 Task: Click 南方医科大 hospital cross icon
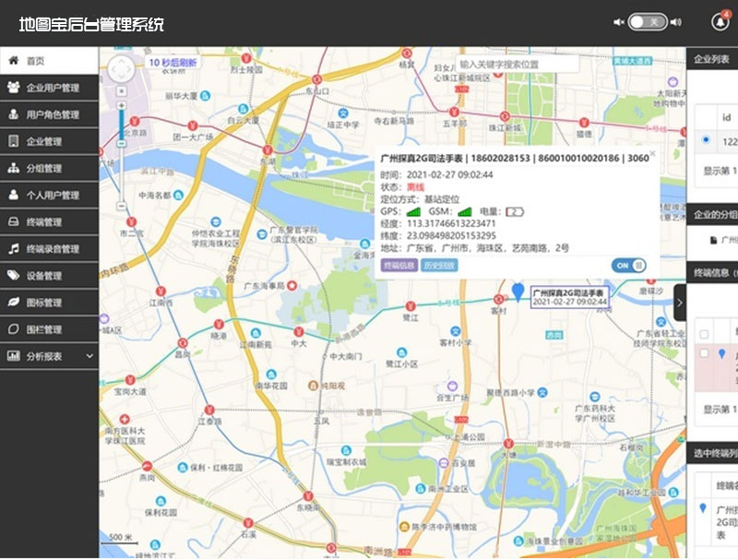coord(125,419)
